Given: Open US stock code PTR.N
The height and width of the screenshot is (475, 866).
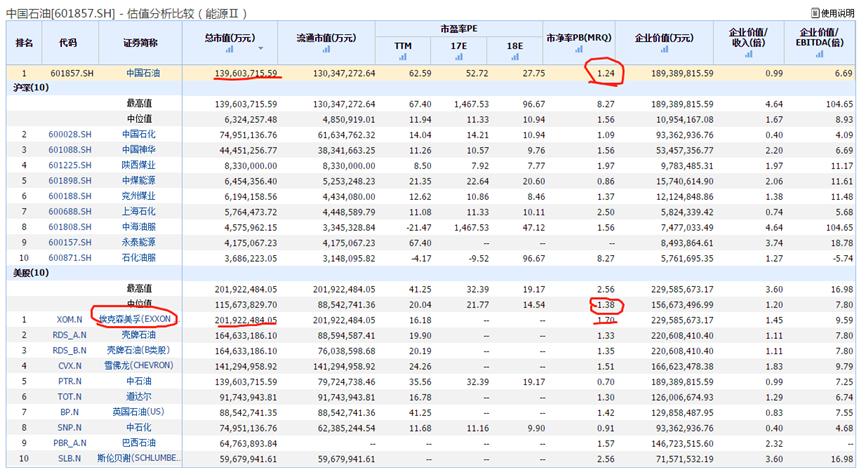Looking at the screenshot, I should coord(70,382).
